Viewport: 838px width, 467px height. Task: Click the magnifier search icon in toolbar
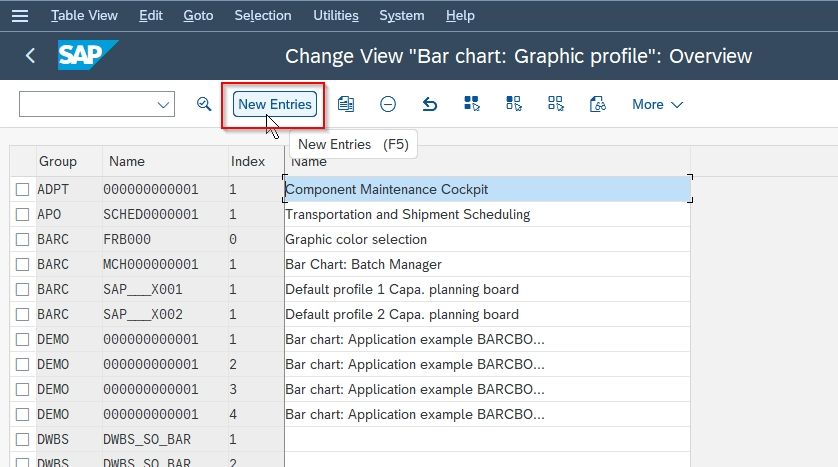point(204,104)
